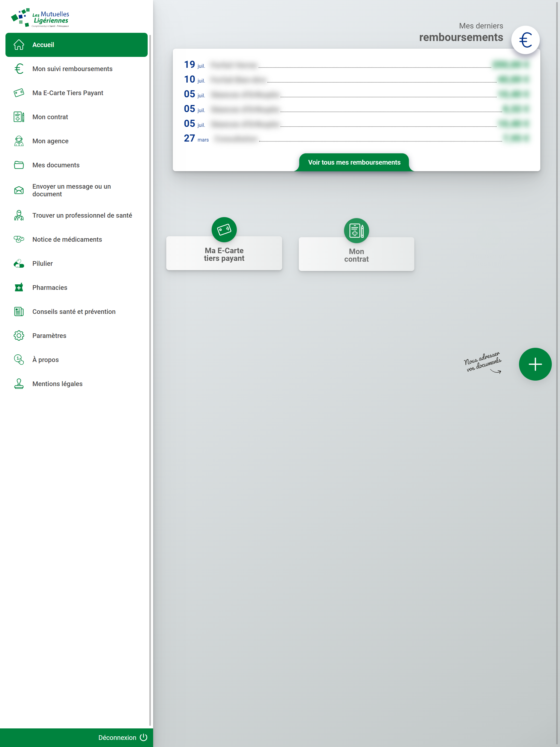Click the pills icon for Notice de médicaments
This screenshot has height=747, width=560.
19,240
